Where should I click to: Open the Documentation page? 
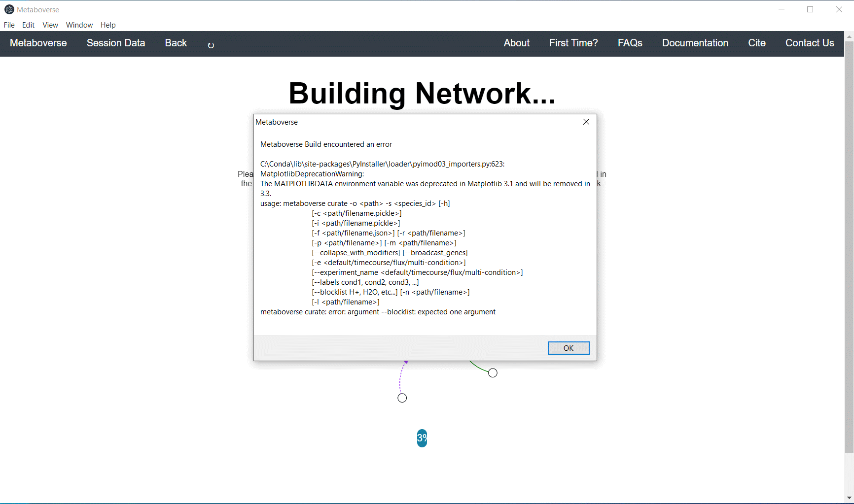695,43
